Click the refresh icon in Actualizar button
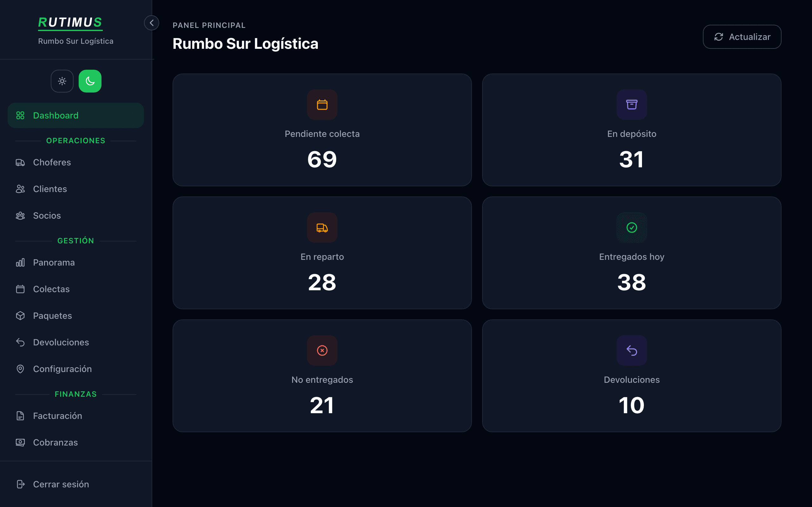The width and height of the screenshot is (812, 507). (718, 37)
